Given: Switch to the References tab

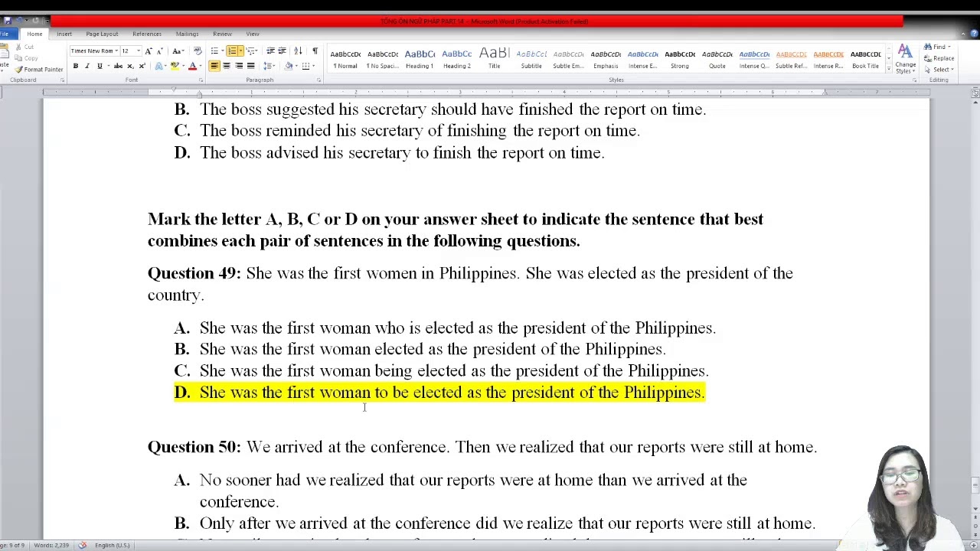Looking at the screenshot, I should tap(146, 34).
